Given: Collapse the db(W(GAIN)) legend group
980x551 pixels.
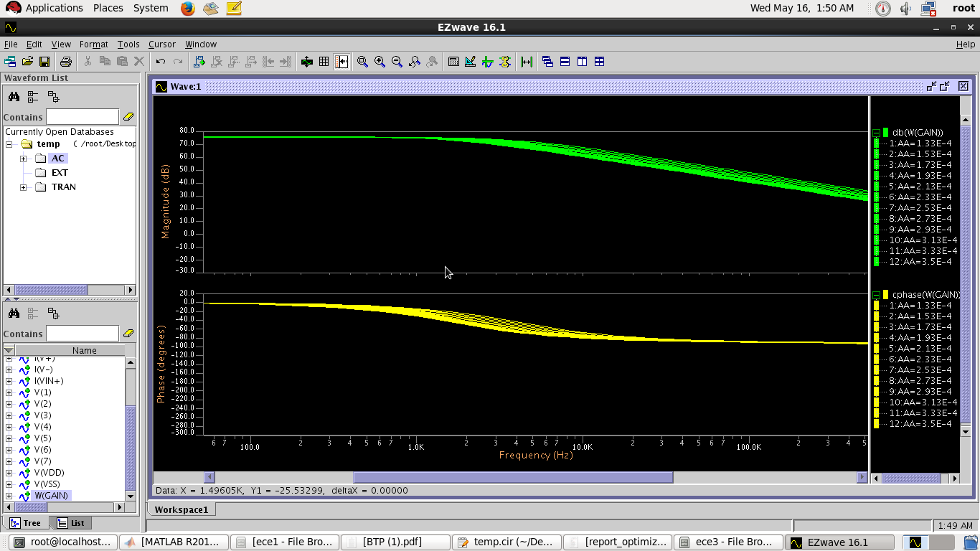Looking at the screenshot, I should [x=876, y=133].
